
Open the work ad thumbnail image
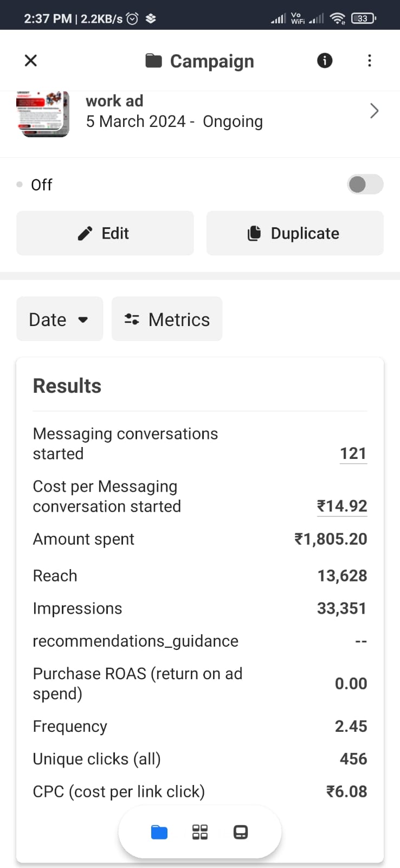tap(43, 113)
